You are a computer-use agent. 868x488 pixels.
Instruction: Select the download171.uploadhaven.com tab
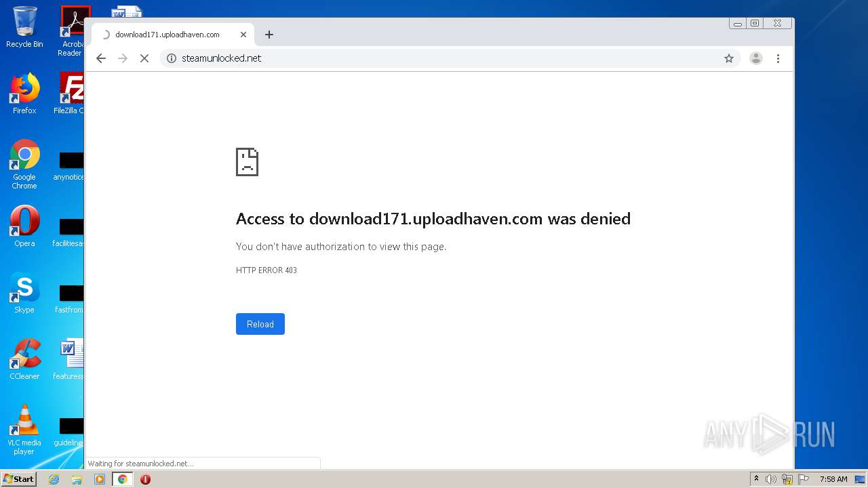[x=173, y=35]
